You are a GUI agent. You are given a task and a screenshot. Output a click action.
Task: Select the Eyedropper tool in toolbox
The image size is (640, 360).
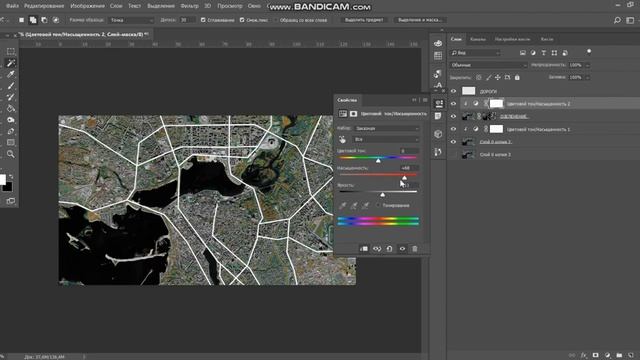pos(11,74)
